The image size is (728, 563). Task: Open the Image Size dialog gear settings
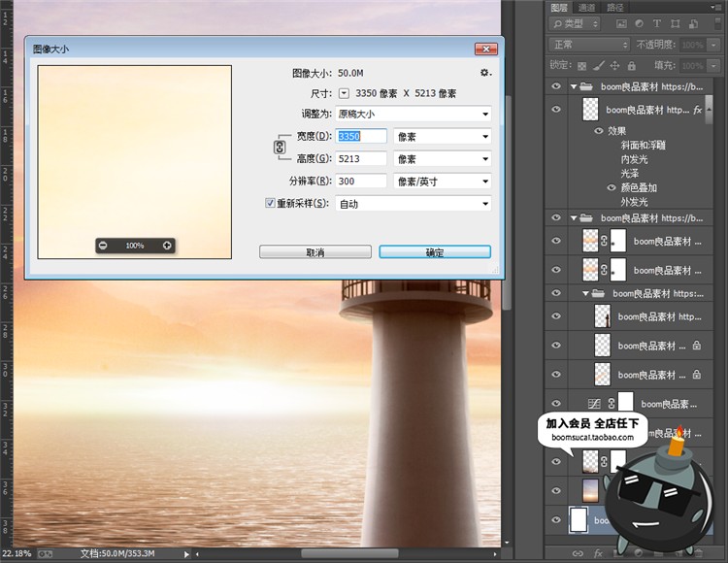[484, 73]
